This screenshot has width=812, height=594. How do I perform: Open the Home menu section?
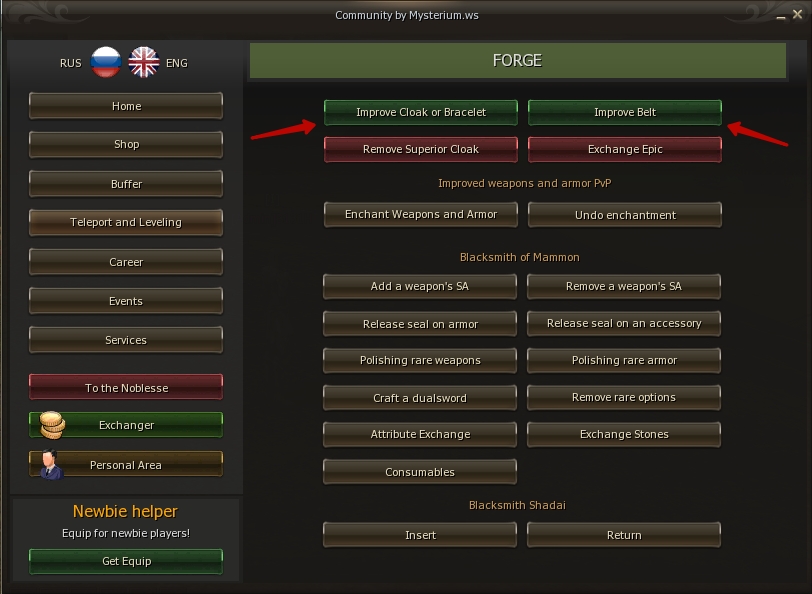click(x=126, y=106)
